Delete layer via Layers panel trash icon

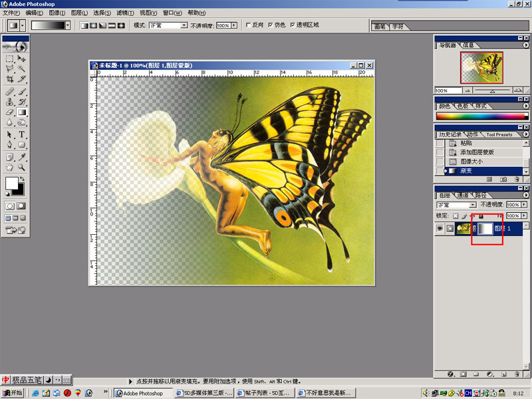click(x=517, y=374)
